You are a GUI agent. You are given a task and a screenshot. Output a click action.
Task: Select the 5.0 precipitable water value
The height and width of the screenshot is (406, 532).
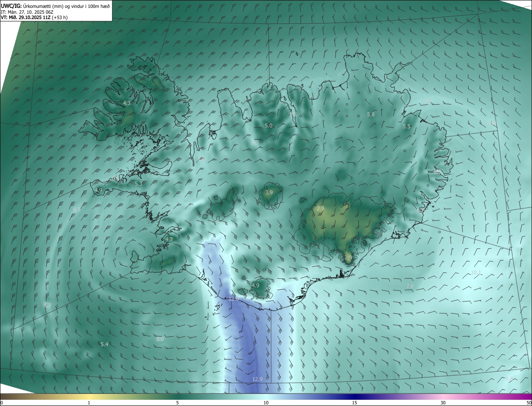[268, 125]
